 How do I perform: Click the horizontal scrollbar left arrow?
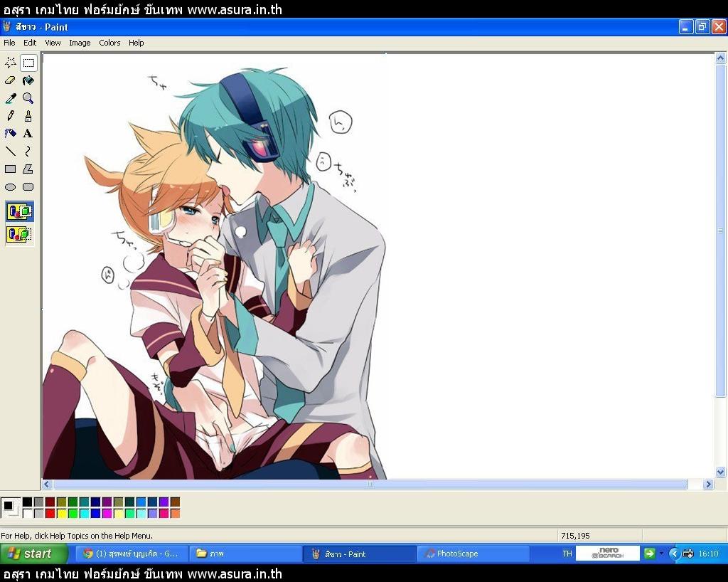[x=46, y=485]
